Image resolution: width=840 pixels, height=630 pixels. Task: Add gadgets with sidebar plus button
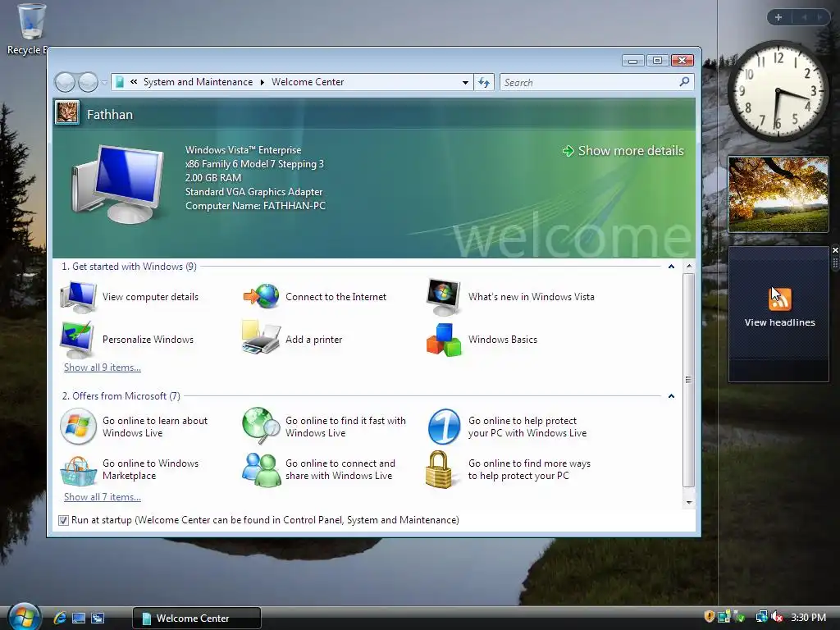tap(778, 17)
